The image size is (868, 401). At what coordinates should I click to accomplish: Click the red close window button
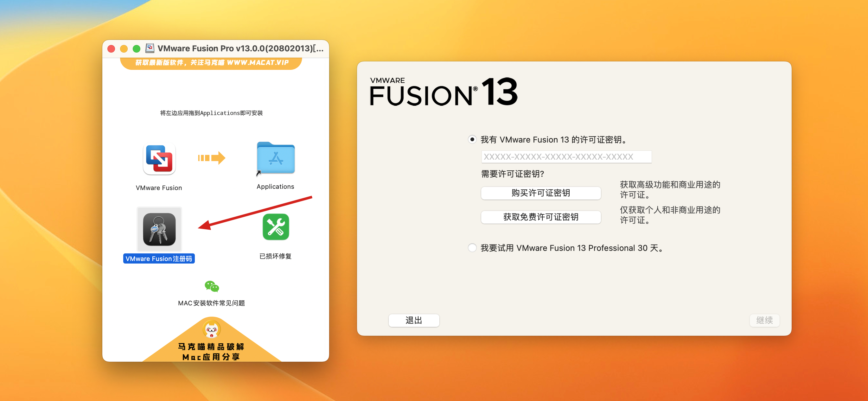pyautogui.click(x=111, y=49)
